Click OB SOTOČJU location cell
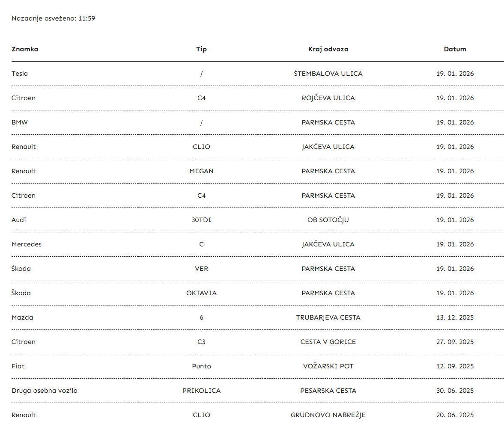 328,220
